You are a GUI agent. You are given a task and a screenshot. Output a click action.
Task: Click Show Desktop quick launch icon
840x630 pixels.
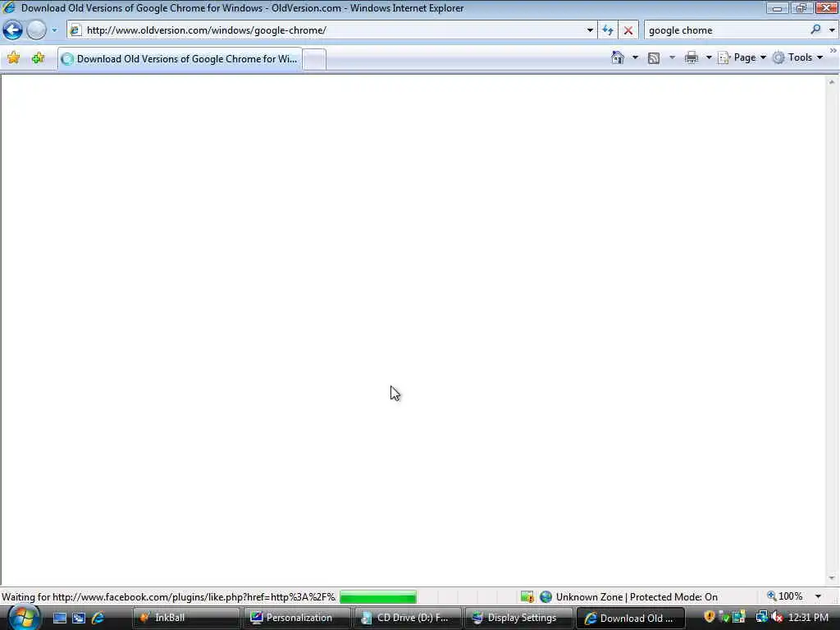[59, 618]
